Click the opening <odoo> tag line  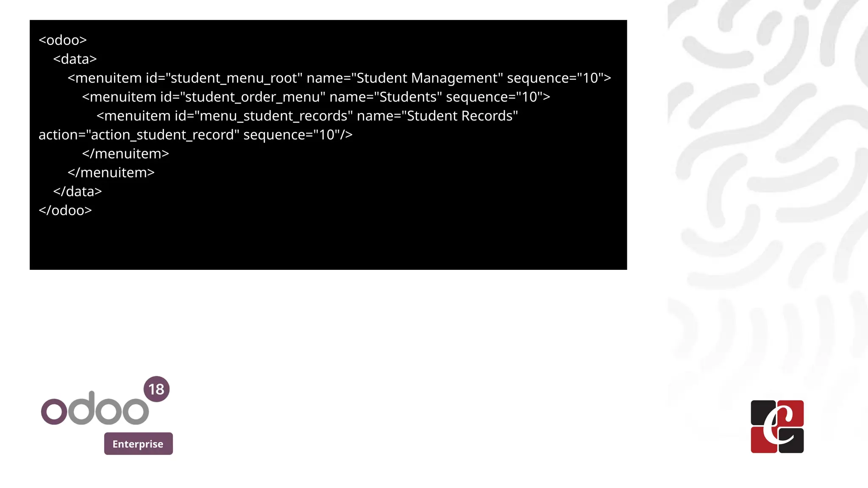(63, 40)
